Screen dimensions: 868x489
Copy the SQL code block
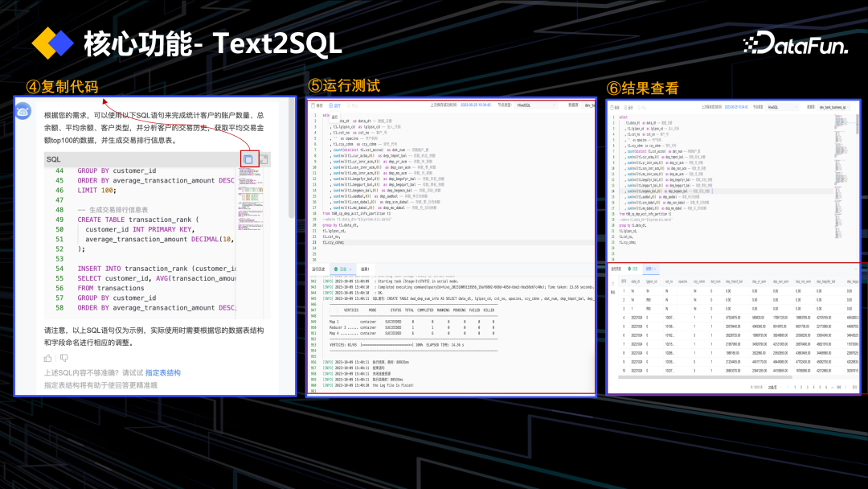pyautogui.click(x=248, y=159)
